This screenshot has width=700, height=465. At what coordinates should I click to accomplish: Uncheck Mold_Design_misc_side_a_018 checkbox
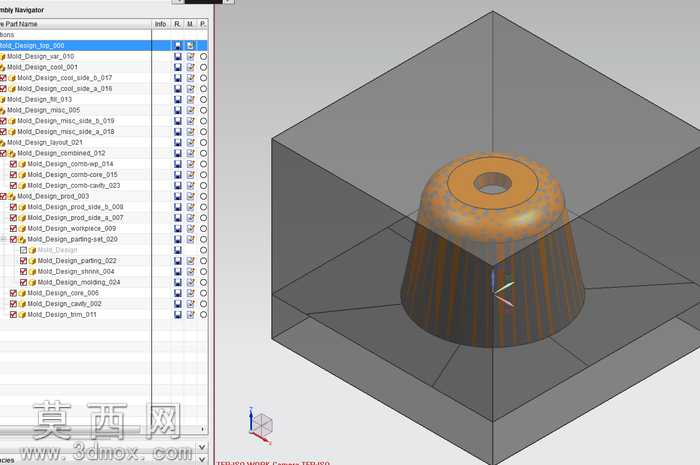[3, 132]
